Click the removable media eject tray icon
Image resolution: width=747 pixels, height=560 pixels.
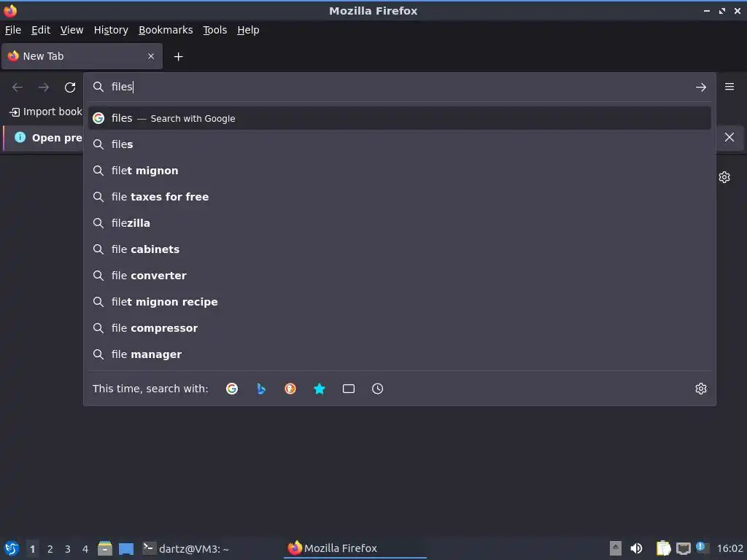click(x=616, y=548)
